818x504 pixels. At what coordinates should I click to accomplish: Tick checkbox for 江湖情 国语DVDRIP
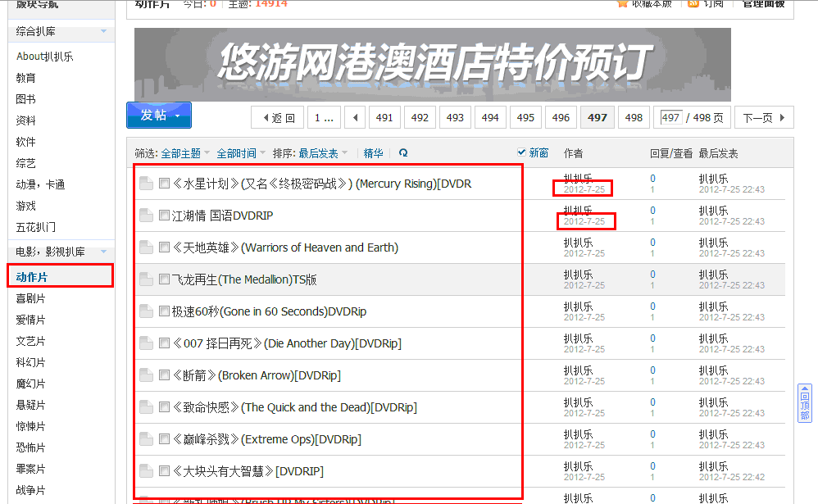tap(164, 215)
